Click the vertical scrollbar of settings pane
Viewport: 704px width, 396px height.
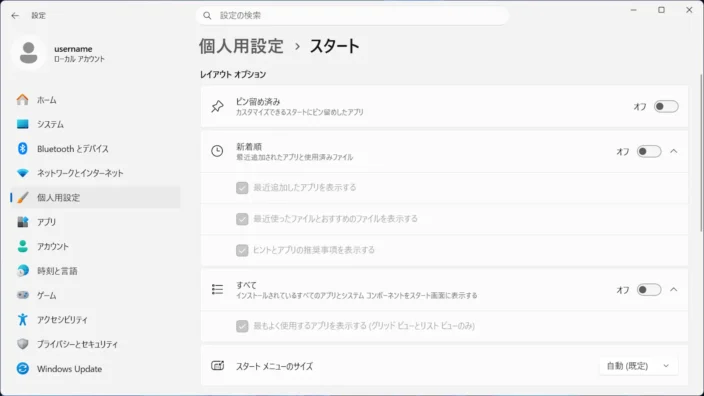pos(701,153)
